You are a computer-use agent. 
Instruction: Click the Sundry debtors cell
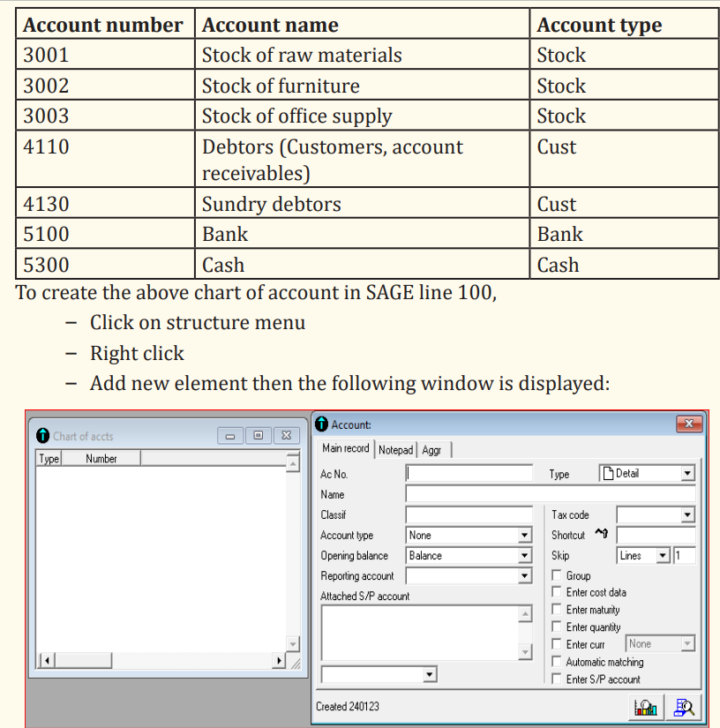click(x=362, y=203)
